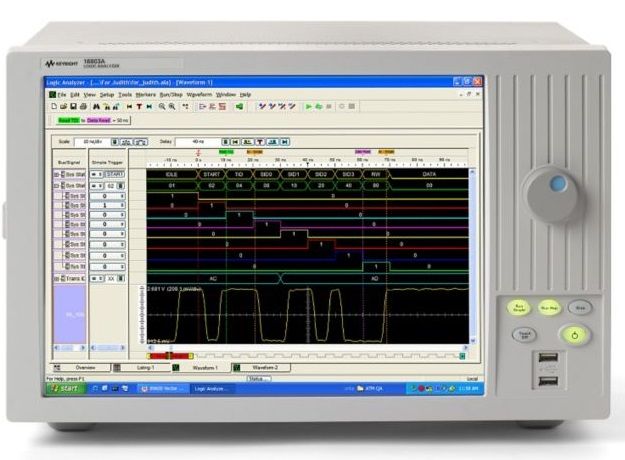Click the Save file toolbar icon

[x=67, y=105]
